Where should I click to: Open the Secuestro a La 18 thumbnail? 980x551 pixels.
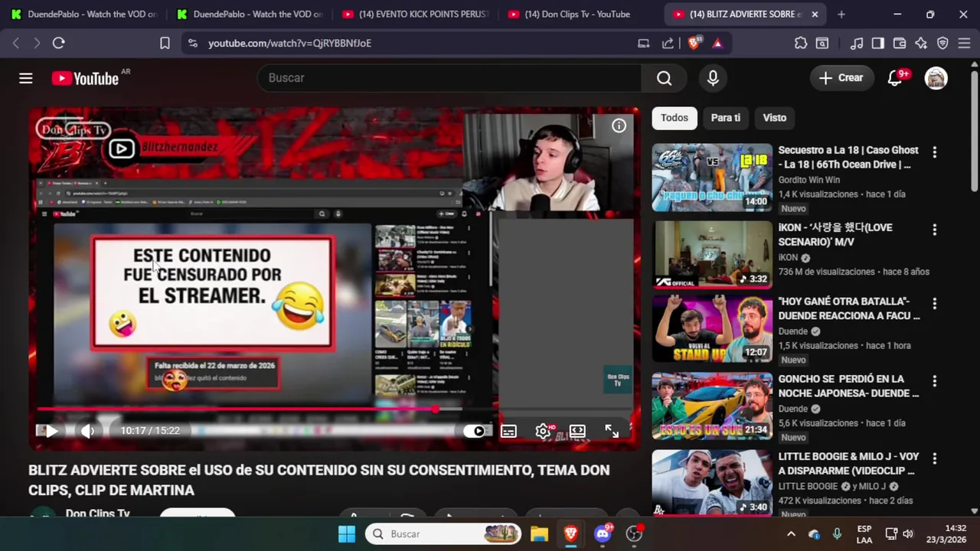712,178
